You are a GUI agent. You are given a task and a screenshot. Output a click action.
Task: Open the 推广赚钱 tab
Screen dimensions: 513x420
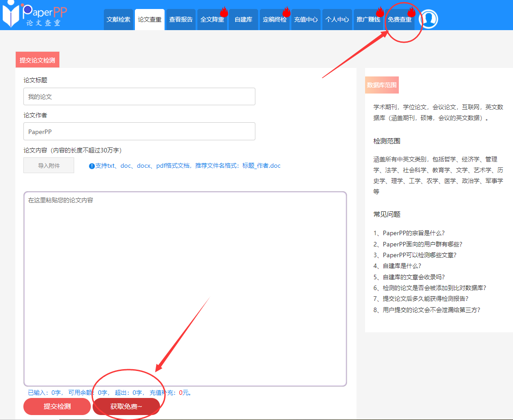coord(368,20)
